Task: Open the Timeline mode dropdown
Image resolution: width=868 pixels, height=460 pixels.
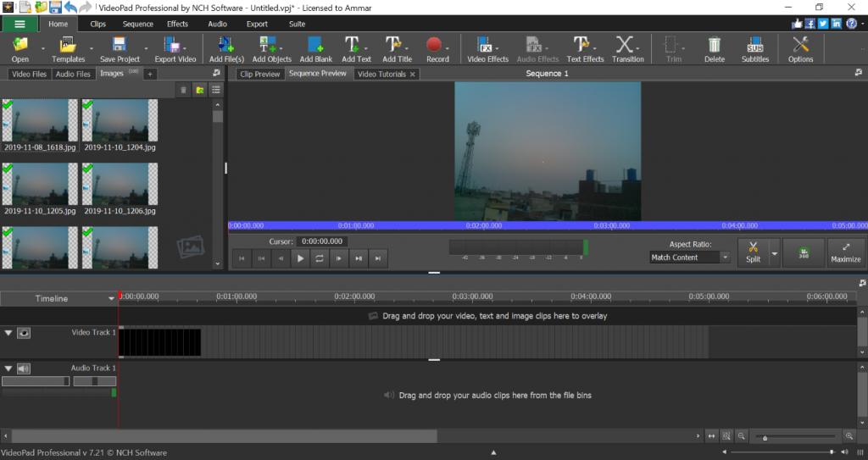Action: coord(111,298)
